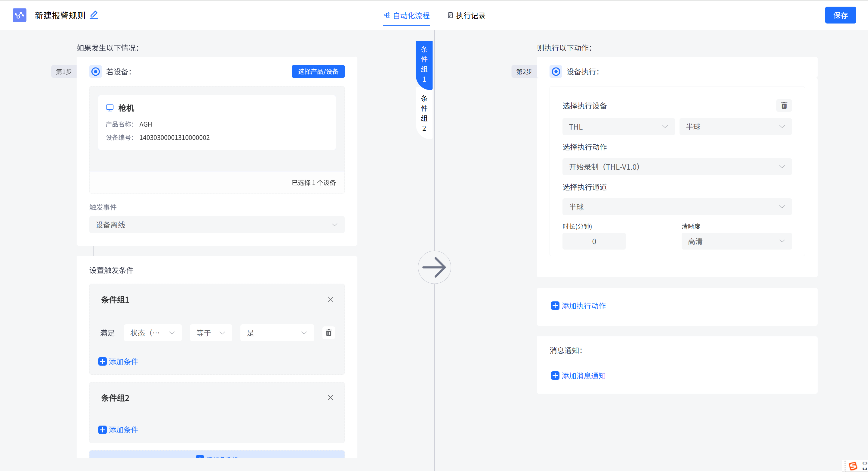Click the blue workflow logo in top-left corner
This screenshot has height=472, width=868.
[x=19, y=15]
